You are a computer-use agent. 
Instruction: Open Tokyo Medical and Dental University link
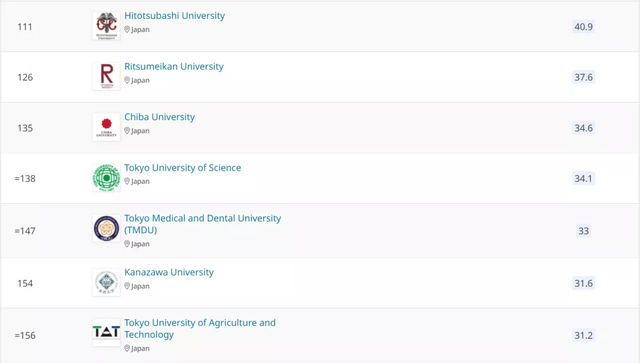click(x=202, y=224)
